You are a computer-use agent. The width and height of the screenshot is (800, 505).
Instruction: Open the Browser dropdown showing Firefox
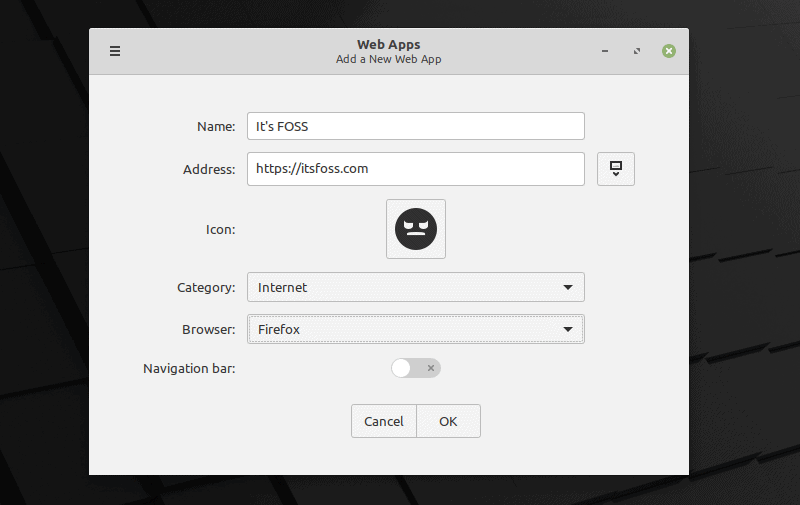[x=416, y=330]
